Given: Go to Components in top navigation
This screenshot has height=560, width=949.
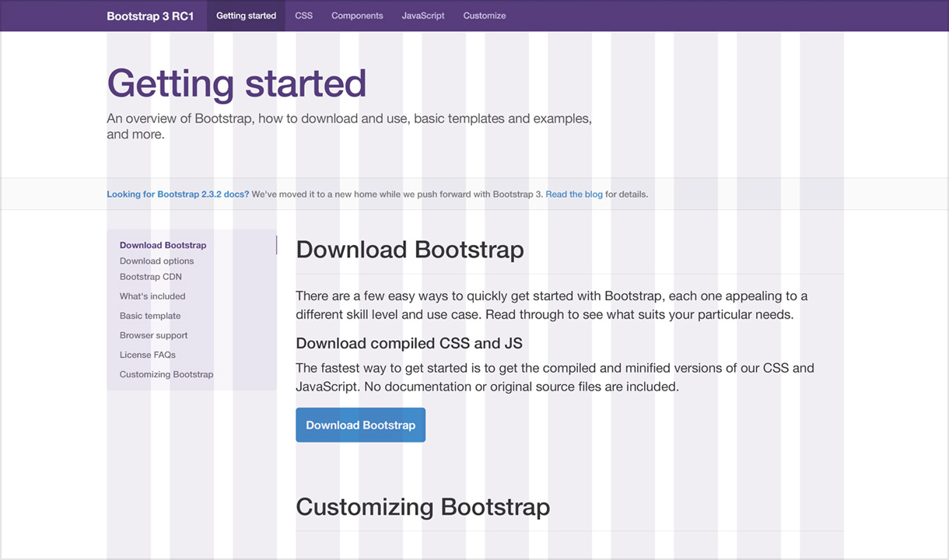Looking at the screenshot, I should (x=357, y=16).
